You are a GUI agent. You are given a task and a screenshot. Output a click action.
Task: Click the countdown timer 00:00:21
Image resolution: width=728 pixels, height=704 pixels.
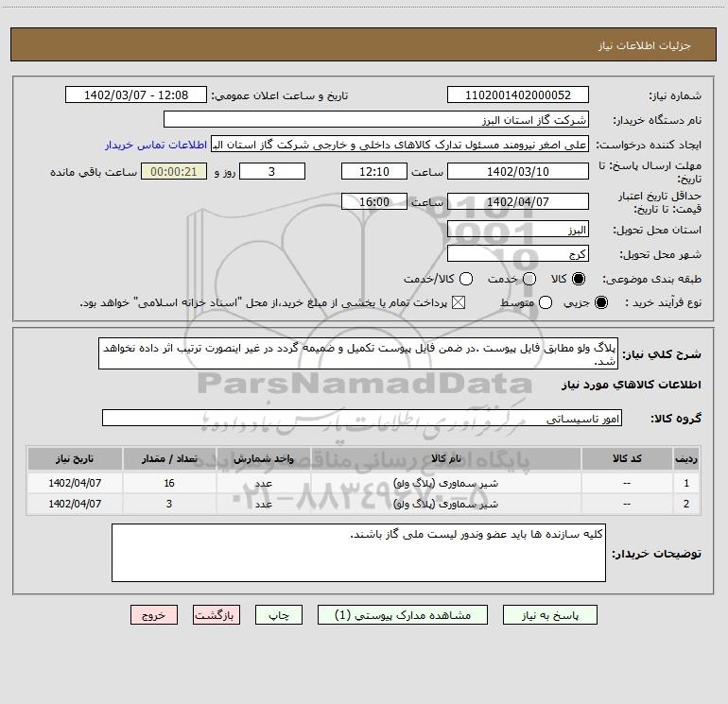tap(174, 171)
